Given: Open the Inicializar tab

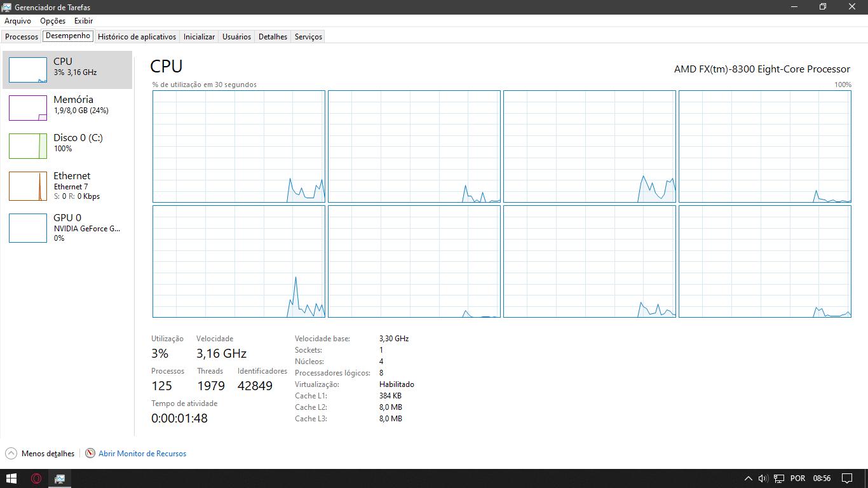Looking at the screenshot, I should pyautogui.click(x=199, y=37).
